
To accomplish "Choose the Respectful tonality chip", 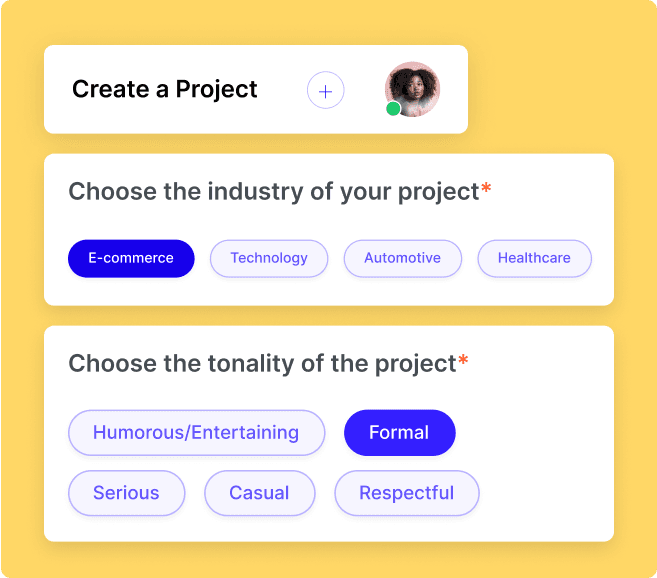I will (x=407, y=493).
